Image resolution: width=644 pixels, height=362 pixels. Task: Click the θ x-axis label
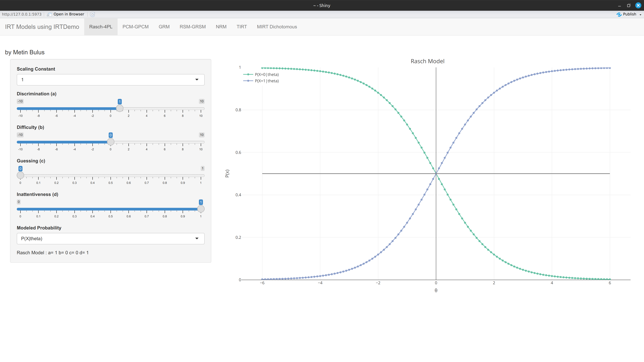coord(436,290)
